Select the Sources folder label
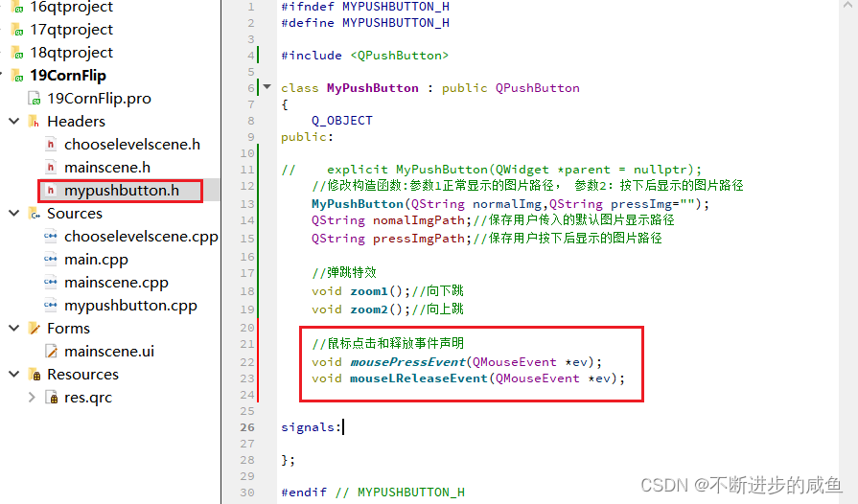This screenshot has width=858, height=504. [75, 213]
